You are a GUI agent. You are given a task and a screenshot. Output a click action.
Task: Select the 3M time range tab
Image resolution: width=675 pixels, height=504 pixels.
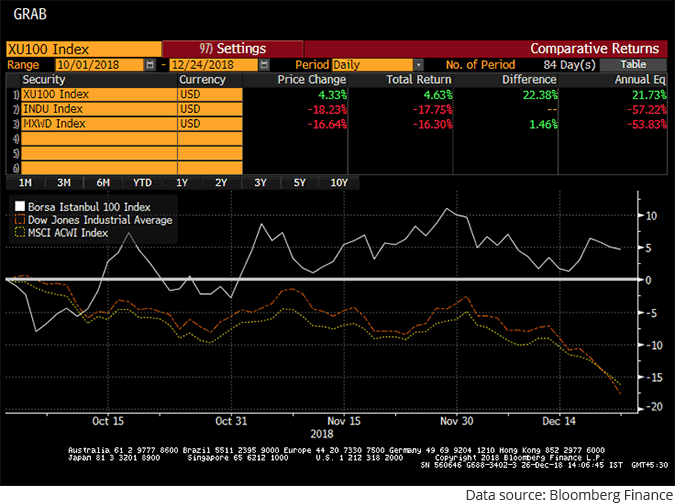[x=64, y=183]
